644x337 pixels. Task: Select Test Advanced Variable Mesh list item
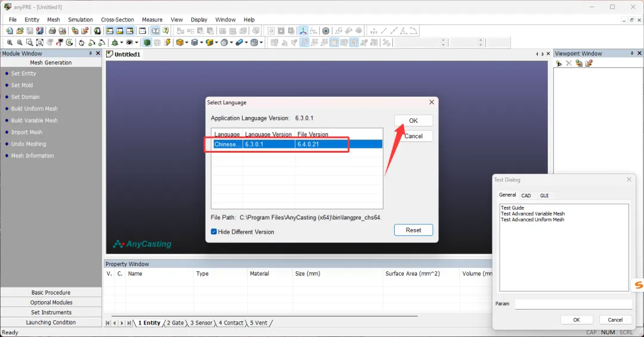(532, 214)
